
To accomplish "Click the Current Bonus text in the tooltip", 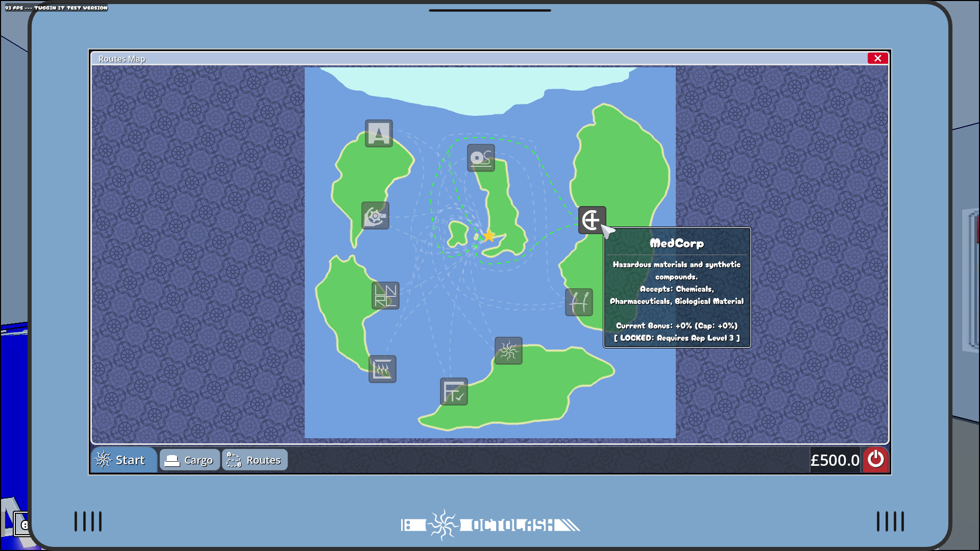I will click(677, 325).
